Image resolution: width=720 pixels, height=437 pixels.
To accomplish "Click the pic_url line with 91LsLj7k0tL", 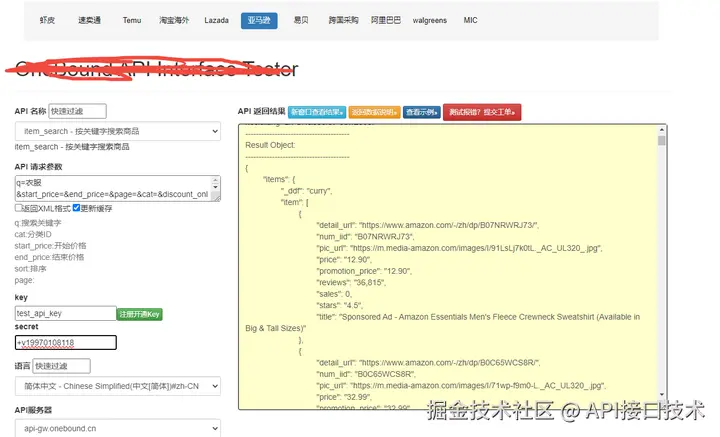I will click(x=459, y=248).
